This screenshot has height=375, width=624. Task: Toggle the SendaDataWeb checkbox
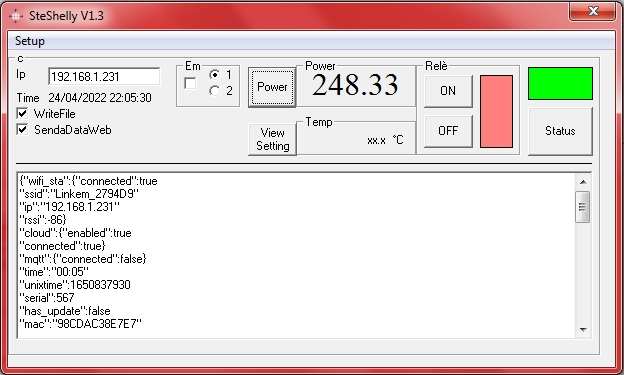[22, 130]
